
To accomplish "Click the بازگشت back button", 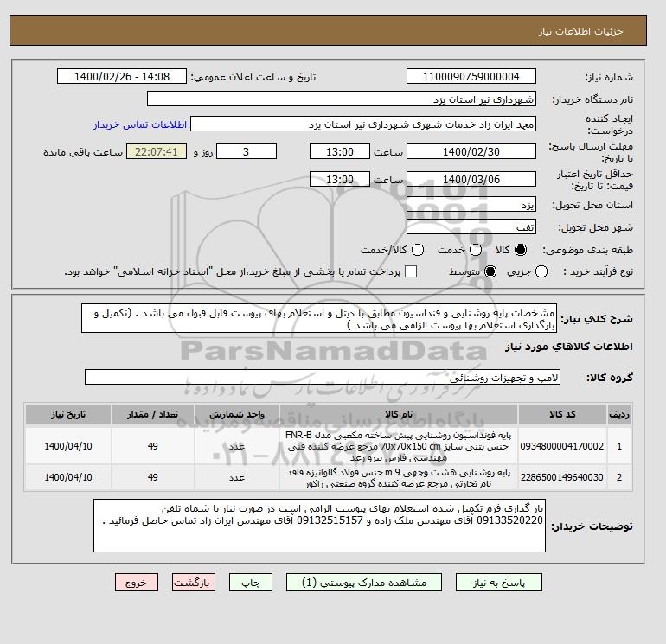I will (193, 583).
